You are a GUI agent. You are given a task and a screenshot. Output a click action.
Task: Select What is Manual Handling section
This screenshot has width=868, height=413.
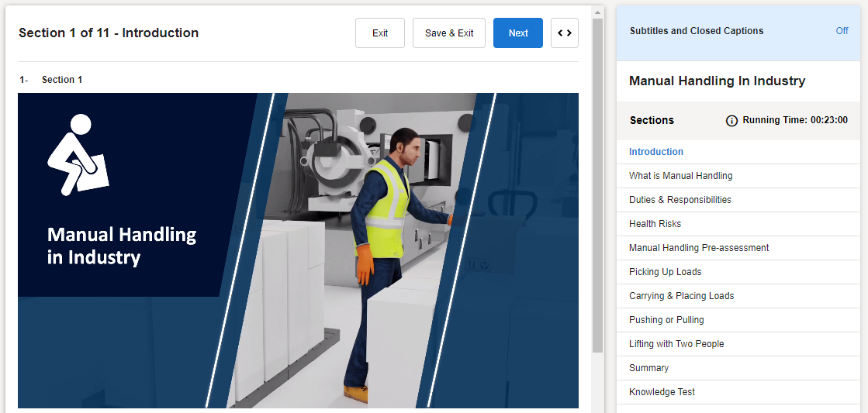680,176
